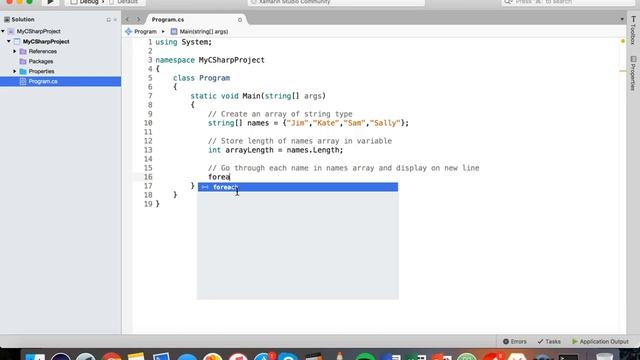This screenshot has height=360, width=640.
Task: Select the foreach autocomplete suggestion
Action: tap(298, 187)
